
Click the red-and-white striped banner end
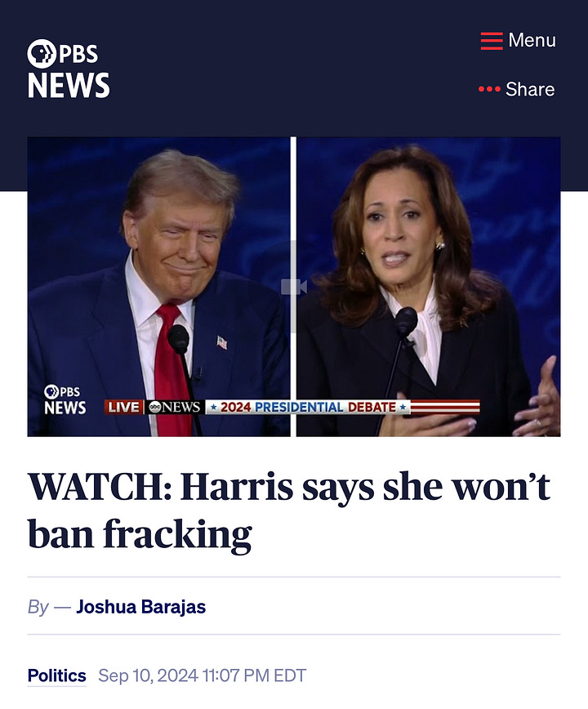(445, 407)
